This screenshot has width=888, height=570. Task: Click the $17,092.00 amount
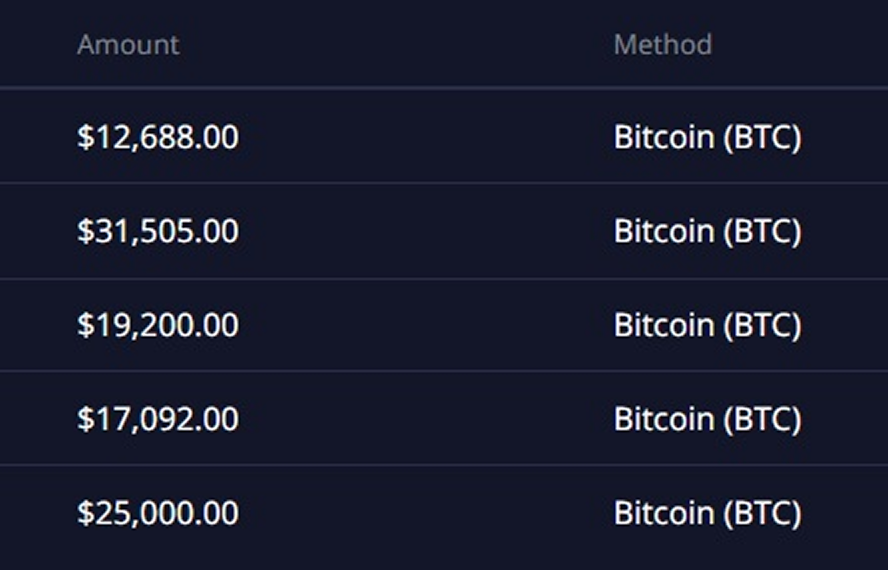158,419
